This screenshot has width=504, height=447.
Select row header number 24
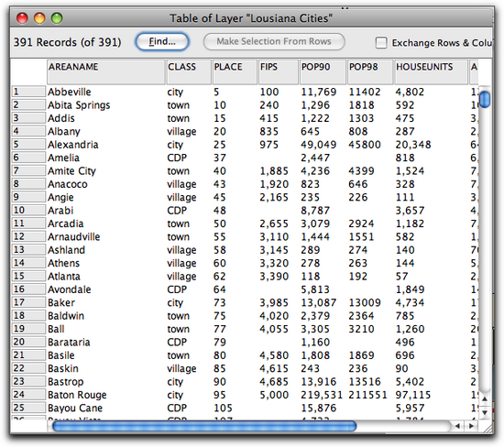coord(28,395)
